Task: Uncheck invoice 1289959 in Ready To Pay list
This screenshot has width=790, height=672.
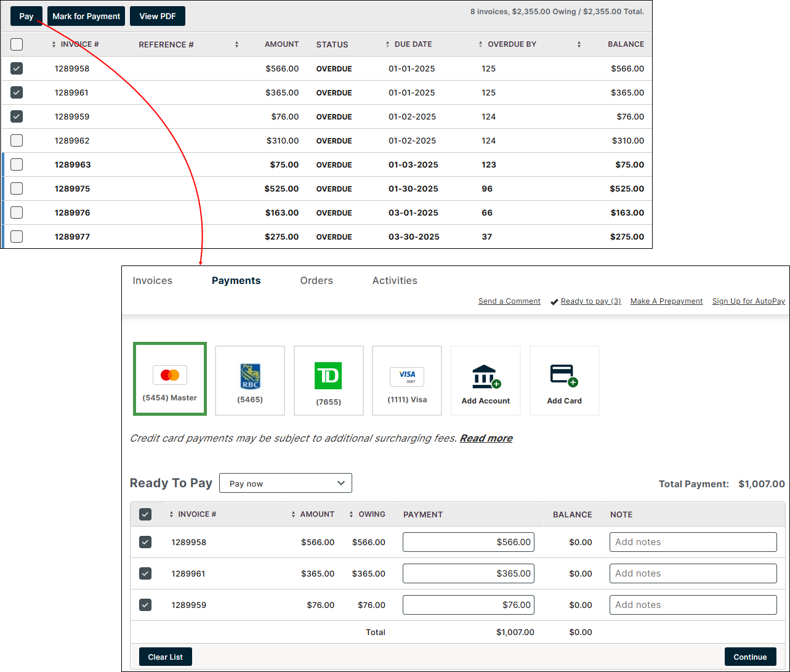Action: (x=145, y=605)
